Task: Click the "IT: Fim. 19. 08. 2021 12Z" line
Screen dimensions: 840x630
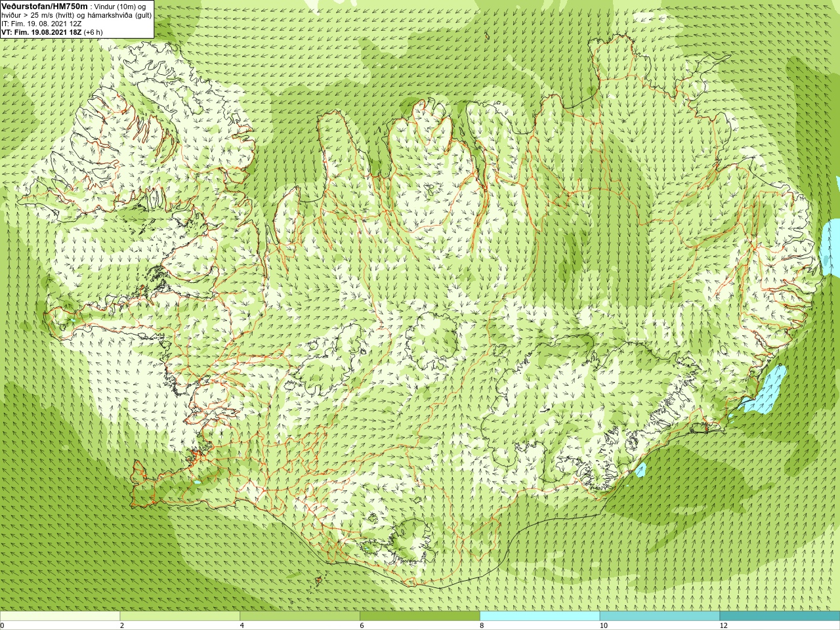Action: (x=41, y=24)
